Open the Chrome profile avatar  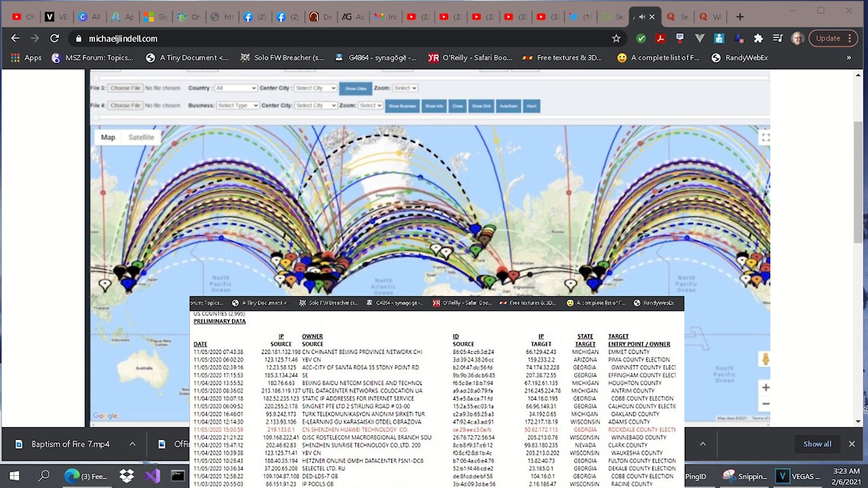point(797,39)
